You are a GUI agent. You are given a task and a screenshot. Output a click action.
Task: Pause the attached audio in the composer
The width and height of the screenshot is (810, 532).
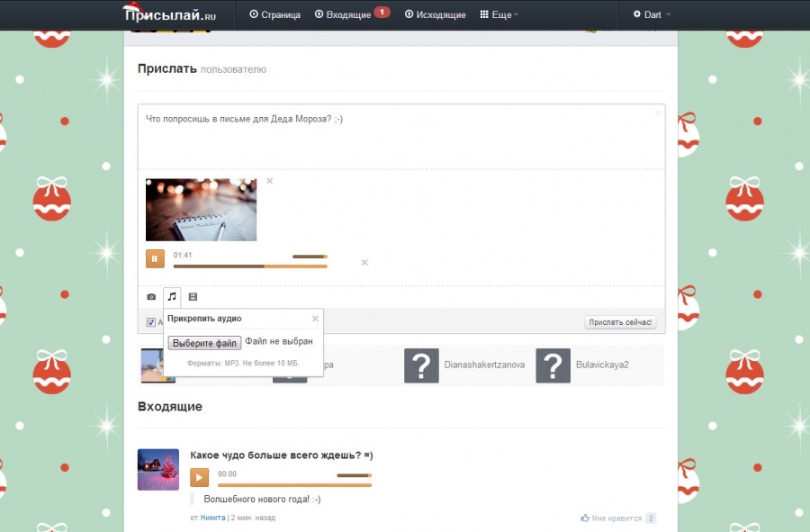pyautogui.click(x=155, y=258)
